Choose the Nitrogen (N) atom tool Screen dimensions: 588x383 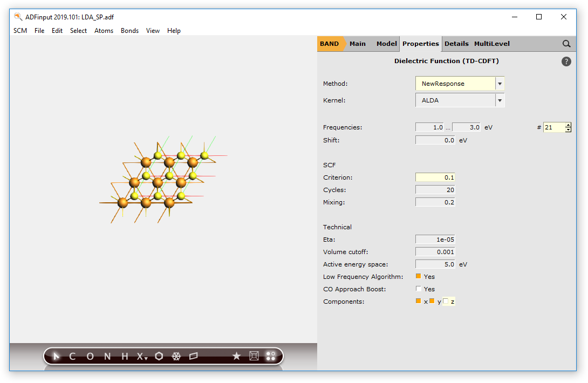[107, 357]
